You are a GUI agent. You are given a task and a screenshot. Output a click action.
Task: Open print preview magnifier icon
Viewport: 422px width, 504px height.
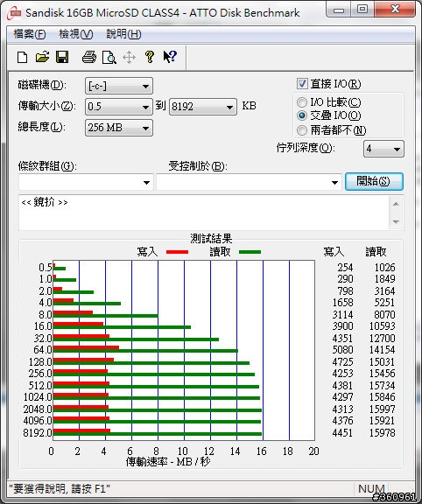pos(109,58)
